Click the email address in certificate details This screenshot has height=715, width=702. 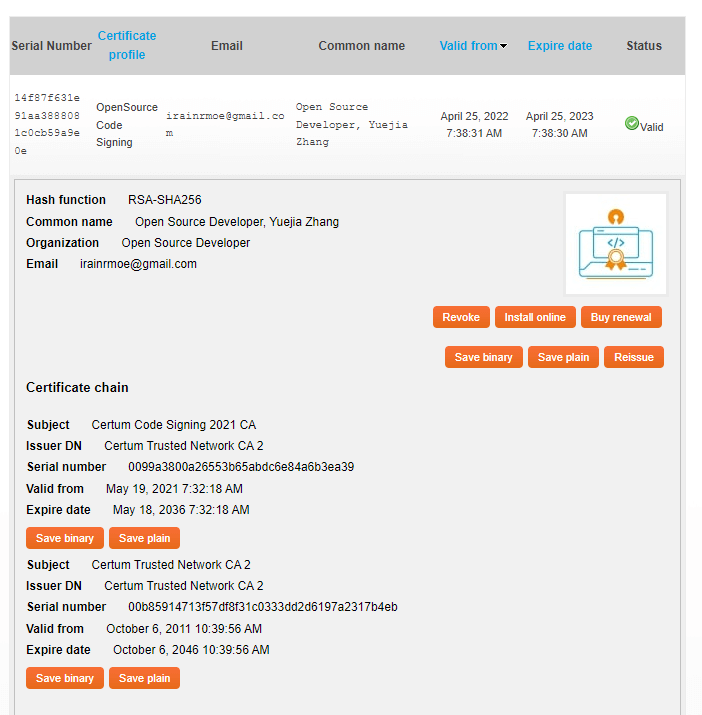tap(138, 264)
